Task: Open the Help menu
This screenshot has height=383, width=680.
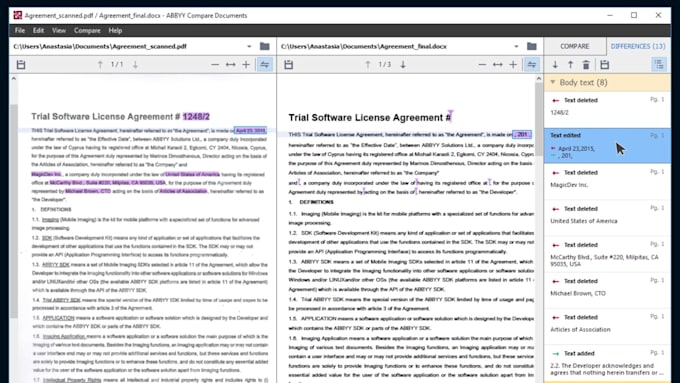Action: pyautogui.click(x=115, y=30)
